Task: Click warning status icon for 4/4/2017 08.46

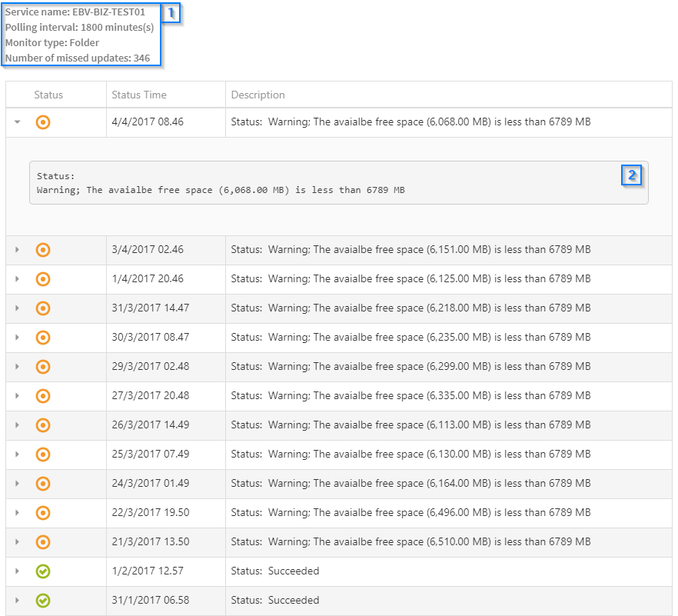Action: click(43, 122)
